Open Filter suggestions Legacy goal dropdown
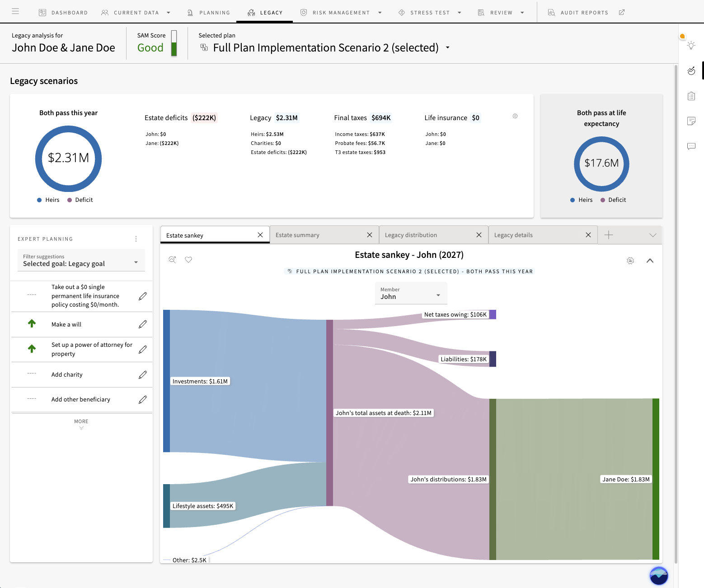Image resolution: width=704 pixels, height=588 pixels. [x=81, y=260]
